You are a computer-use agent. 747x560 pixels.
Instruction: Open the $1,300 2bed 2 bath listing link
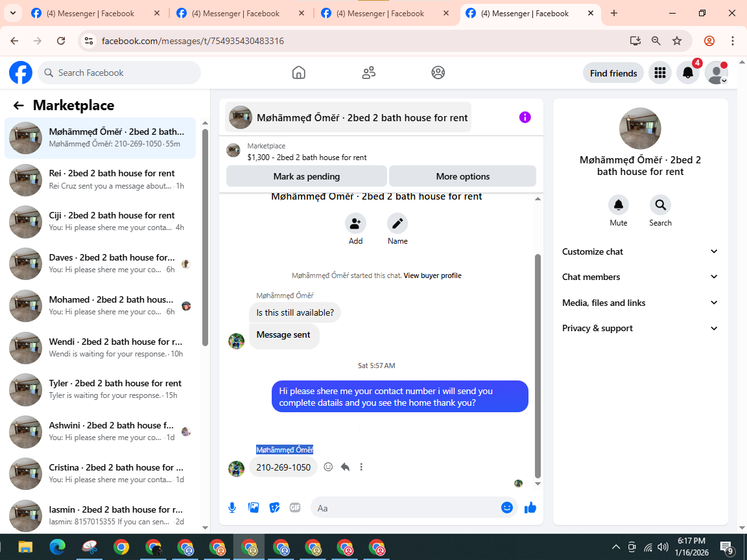pos(307,157)
